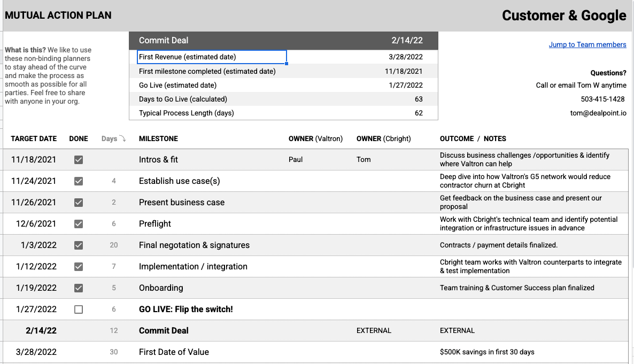Screen dimensions: 634x364
Task: Uncheck the Implementation / integration checkbox
Action: pos(79,267)
